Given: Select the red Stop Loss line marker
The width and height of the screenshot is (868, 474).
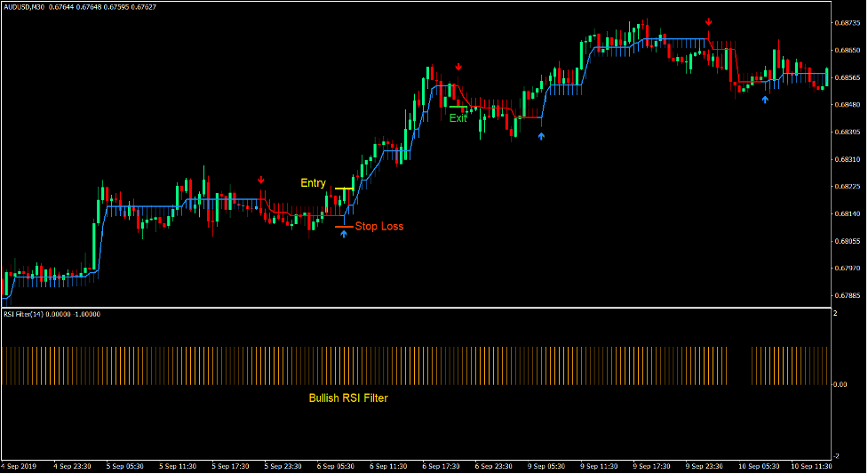Looking at the screenshot, I should click(x=343, y=227).
